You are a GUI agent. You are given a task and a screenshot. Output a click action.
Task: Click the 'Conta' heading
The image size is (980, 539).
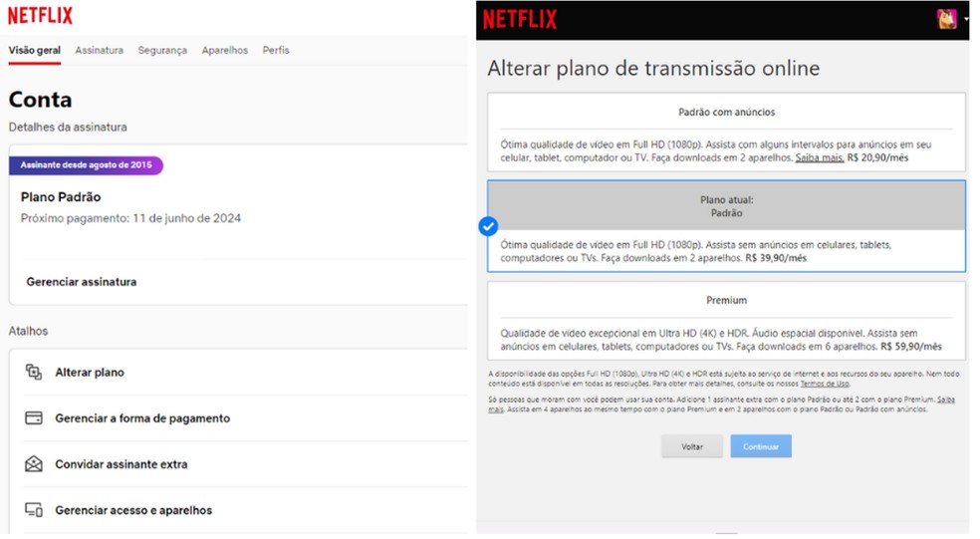click(x=40, y=100)
